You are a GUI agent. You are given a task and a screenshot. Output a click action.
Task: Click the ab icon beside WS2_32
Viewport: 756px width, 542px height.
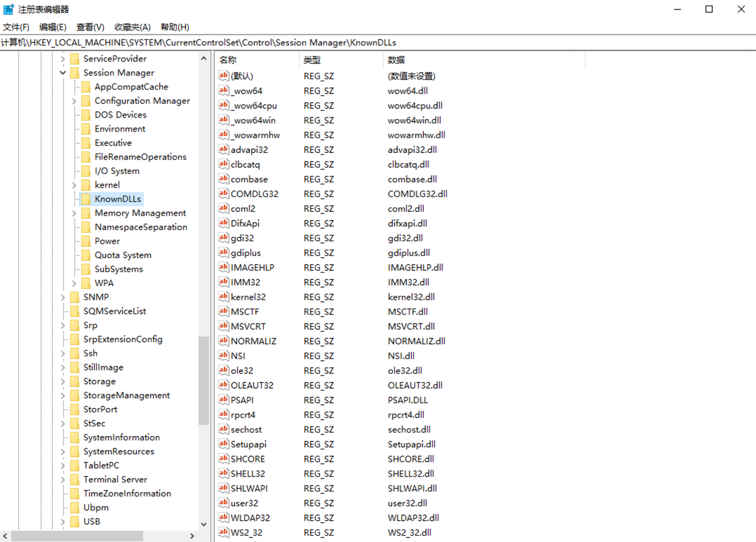(224, 532)
